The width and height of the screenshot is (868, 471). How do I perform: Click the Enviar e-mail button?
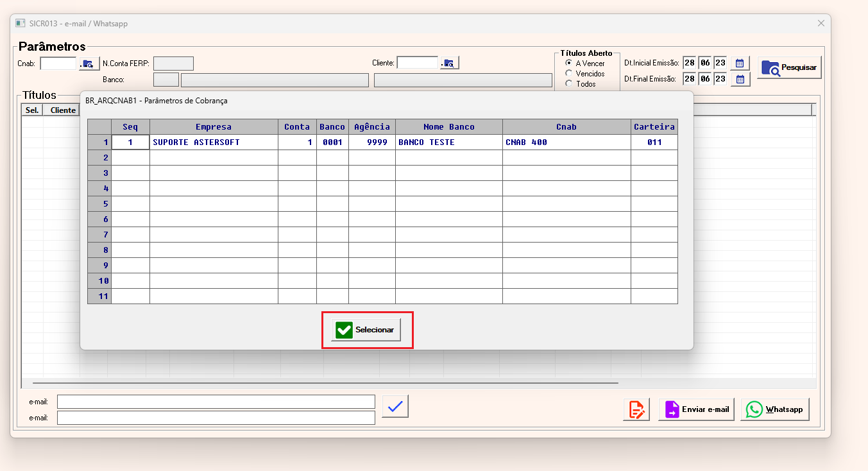(x=697, y=409)
